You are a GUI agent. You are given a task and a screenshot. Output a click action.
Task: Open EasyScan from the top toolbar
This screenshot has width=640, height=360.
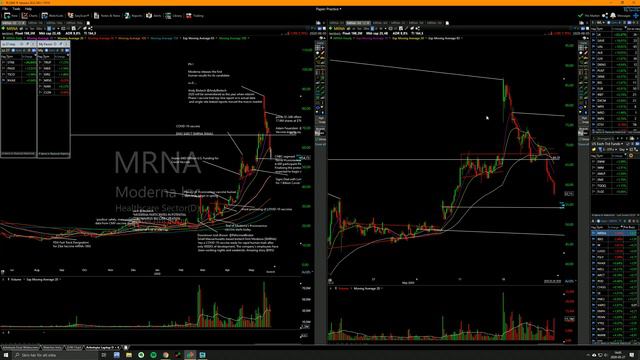(78, 16)
